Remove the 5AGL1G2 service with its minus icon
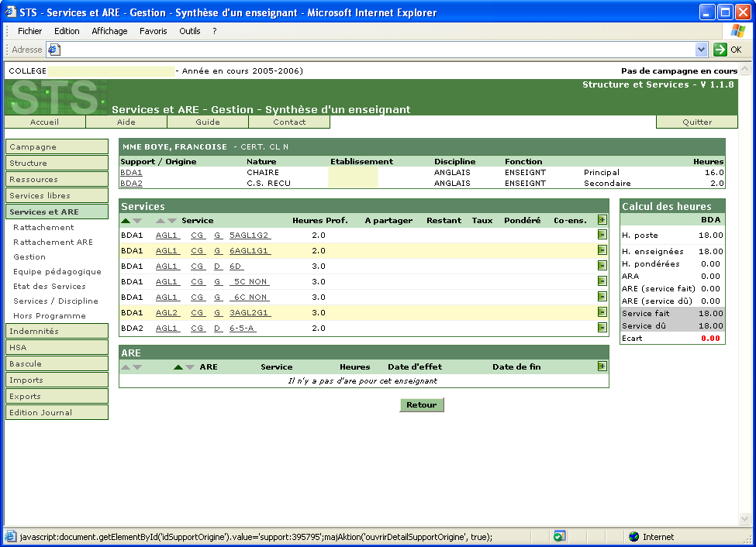Viewport: 756px width, 547px height. click(602, 235)
